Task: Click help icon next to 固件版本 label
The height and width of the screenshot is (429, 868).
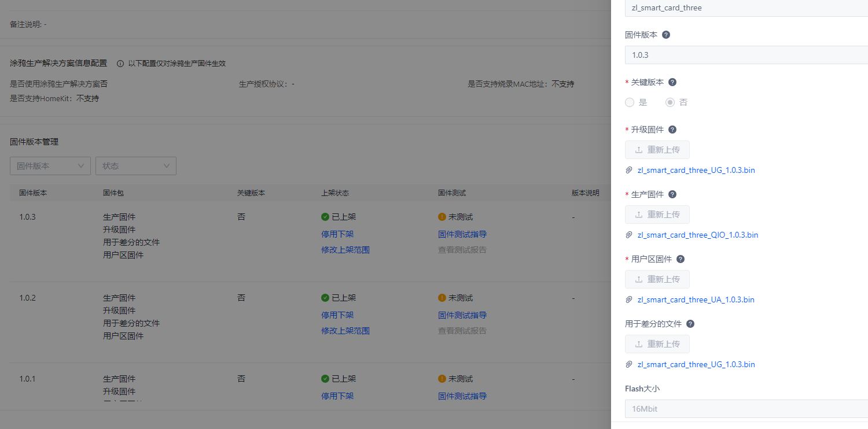Action: tap(666, 35)
